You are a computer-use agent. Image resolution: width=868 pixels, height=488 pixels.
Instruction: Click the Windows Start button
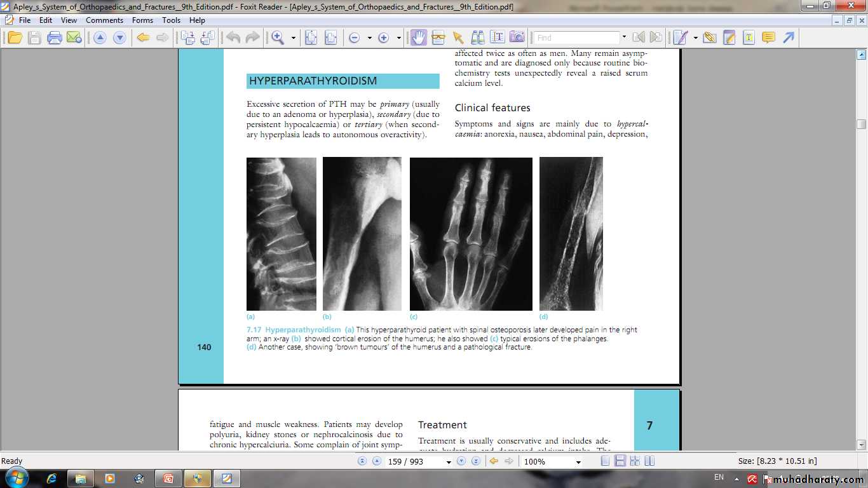(x=16, y=478)
